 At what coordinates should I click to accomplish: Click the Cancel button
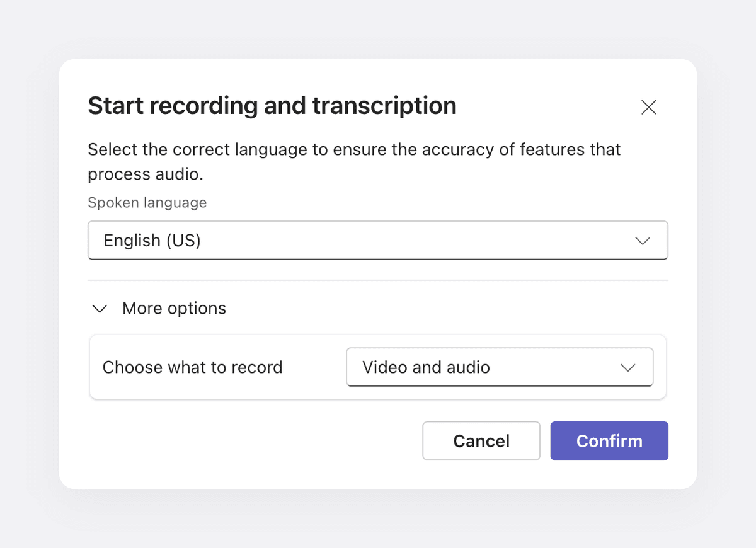tap(481, 441)
